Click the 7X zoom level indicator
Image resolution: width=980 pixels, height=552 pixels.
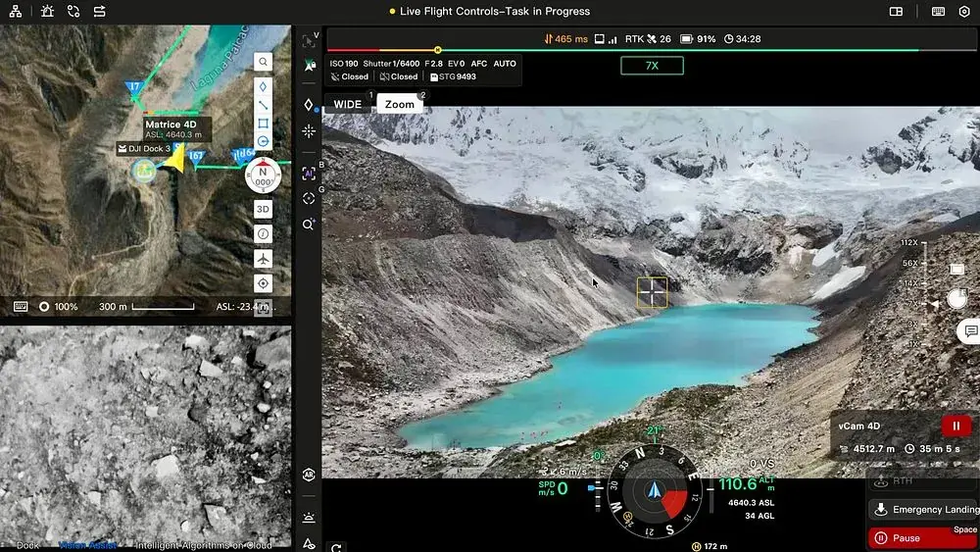pos(652,66)
